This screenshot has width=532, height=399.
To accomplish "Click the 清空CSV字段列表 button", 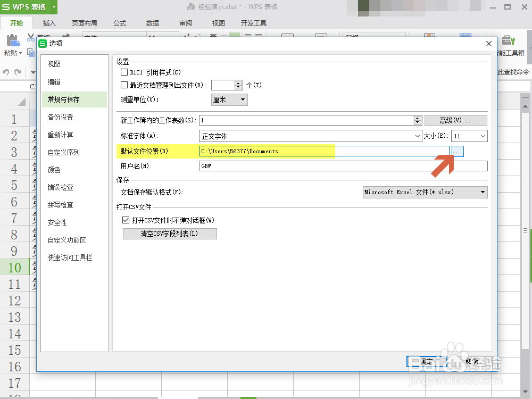I will pos(169,234).
